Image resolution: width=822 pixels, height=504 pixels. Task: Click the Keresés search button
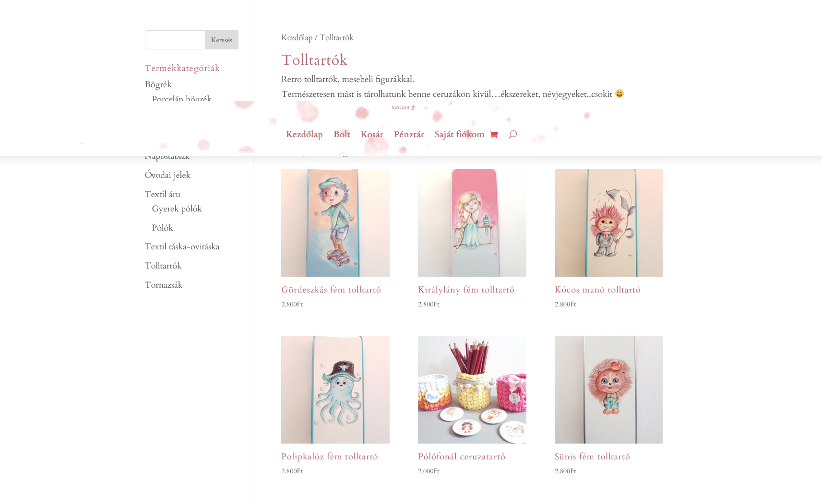click(222, 40)
